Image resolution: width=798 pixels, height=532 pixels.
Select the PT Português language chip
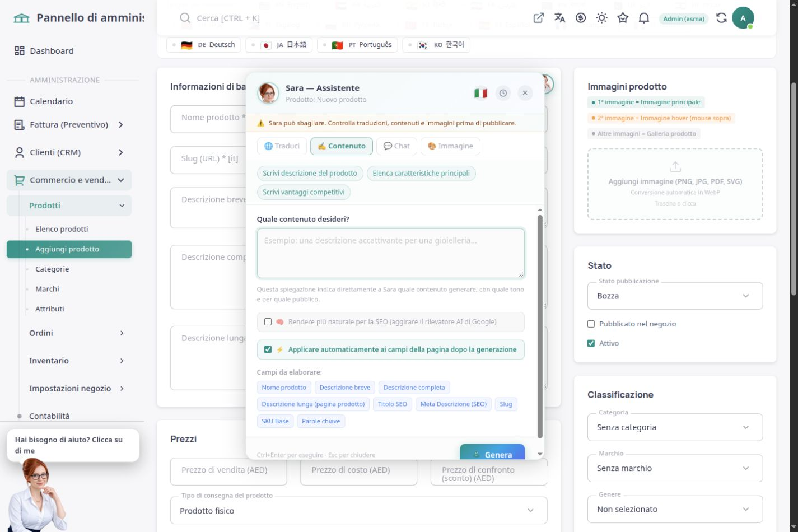pyautogui.click(x=357, y=45)
